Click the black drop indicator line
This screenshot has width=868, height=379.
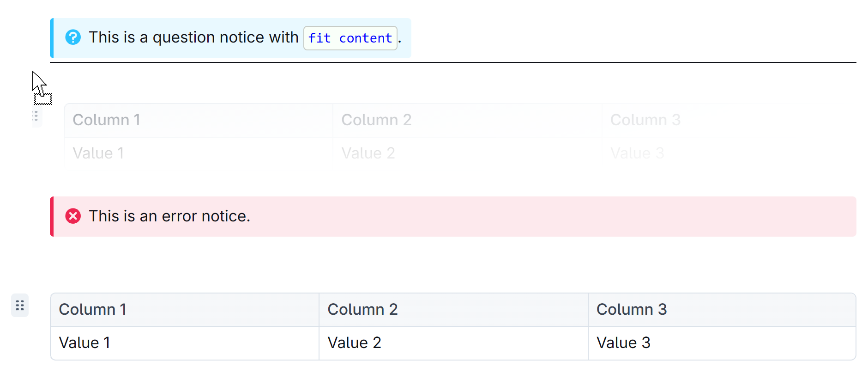[x=453, y=62]
